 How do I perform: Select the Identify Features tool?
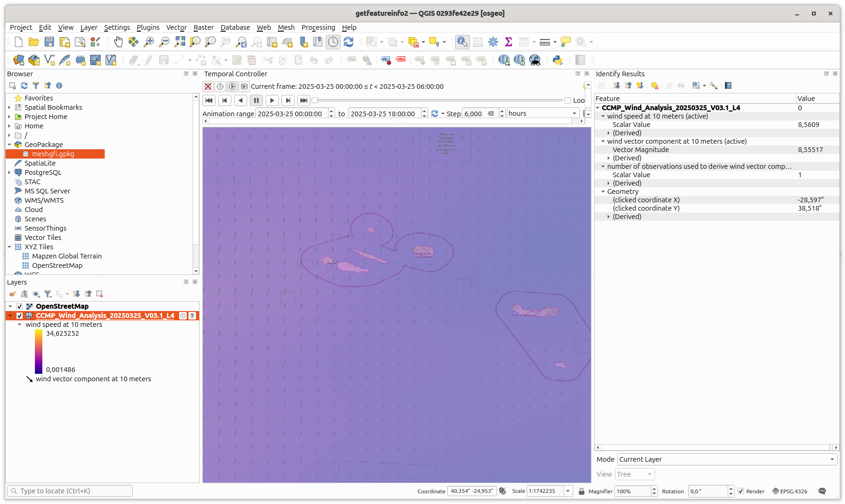462,42
